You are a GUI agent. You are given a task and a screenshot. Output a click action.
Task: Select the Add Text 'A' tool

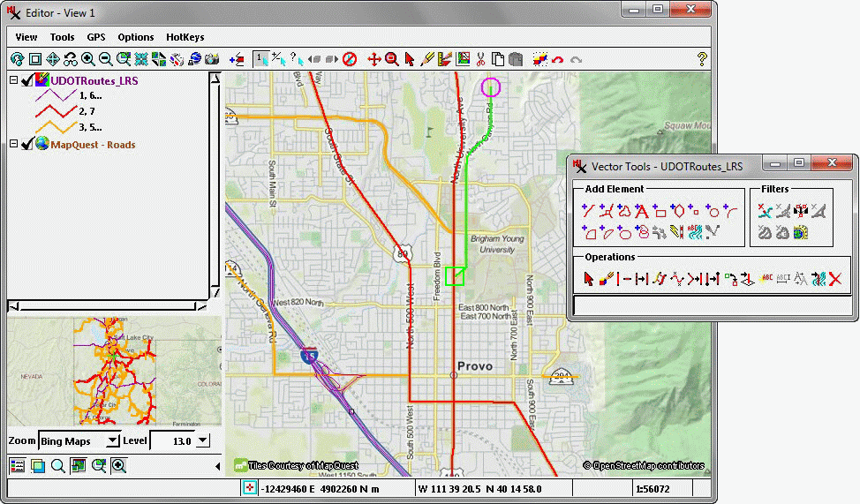(x=641, y=211)
